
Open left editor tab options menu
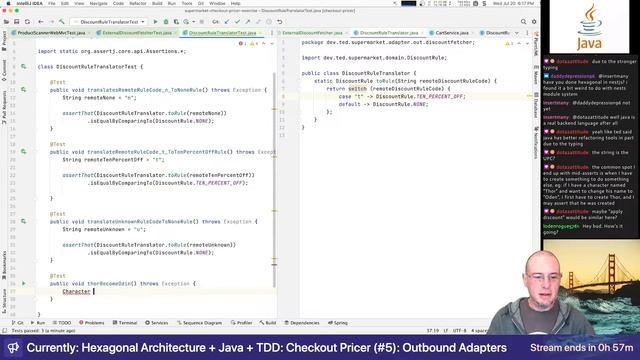[272, 33]
